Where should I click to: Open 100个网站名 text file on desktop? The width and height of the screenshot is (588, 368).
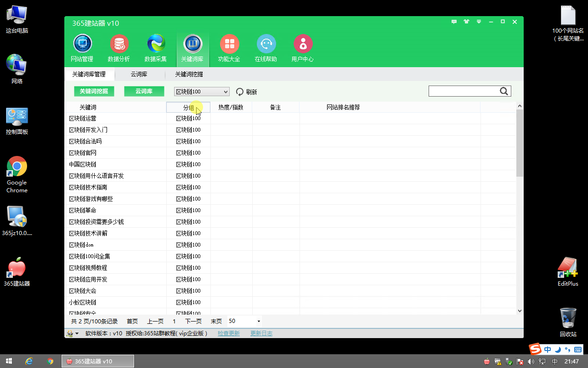[x=568, y=24]
